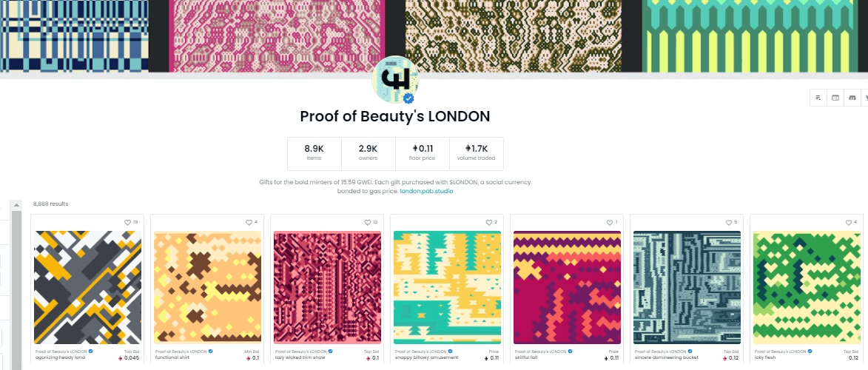This screenshot has height=370, width=868.
Task: Open the icky flesh green artwork
Action: point(806,287)
